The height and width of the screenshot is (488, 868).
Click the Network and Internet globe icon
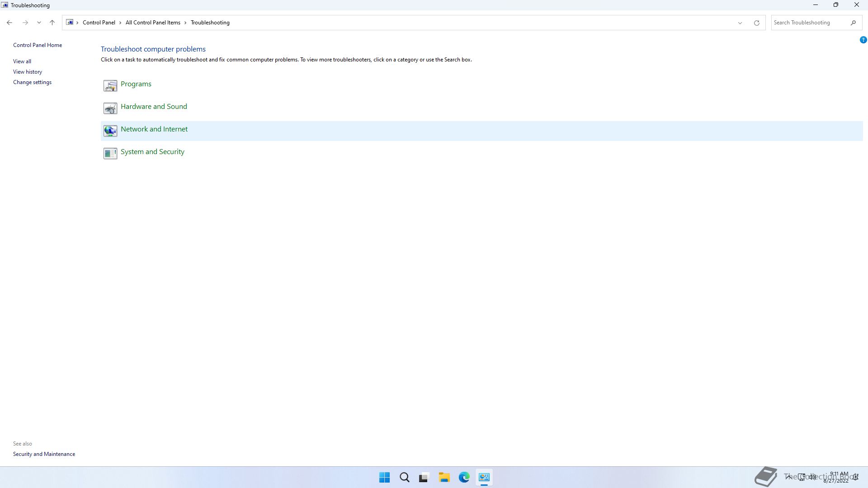[x=110, y=131]
